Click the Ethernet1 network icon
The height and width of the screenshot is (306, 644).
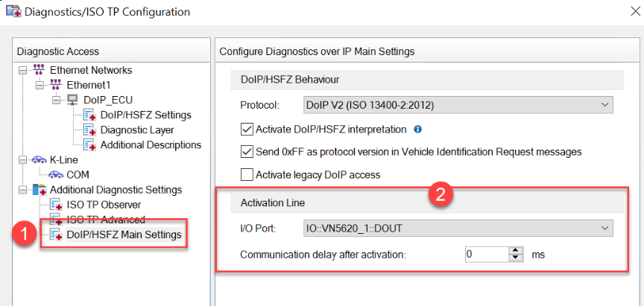coord(56,85)
